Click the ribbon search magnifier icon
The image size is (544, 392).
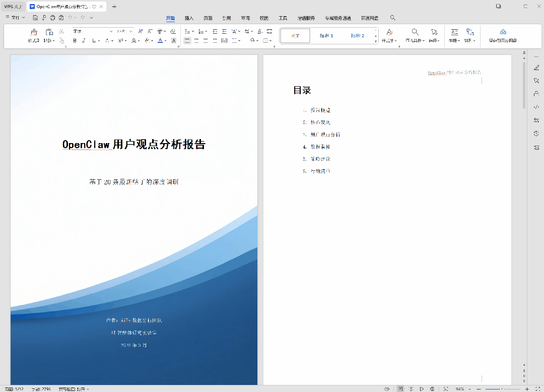click(x=393, y=18)
